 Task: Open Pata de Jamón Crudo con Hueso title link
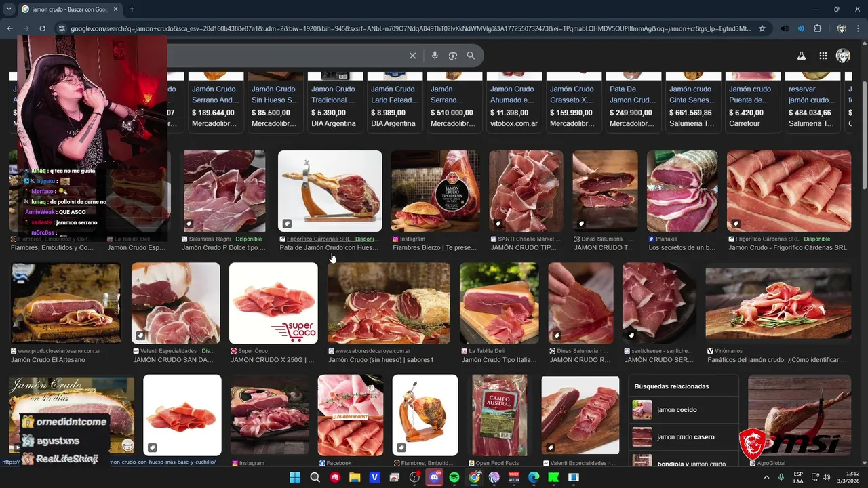click(329, 248)
